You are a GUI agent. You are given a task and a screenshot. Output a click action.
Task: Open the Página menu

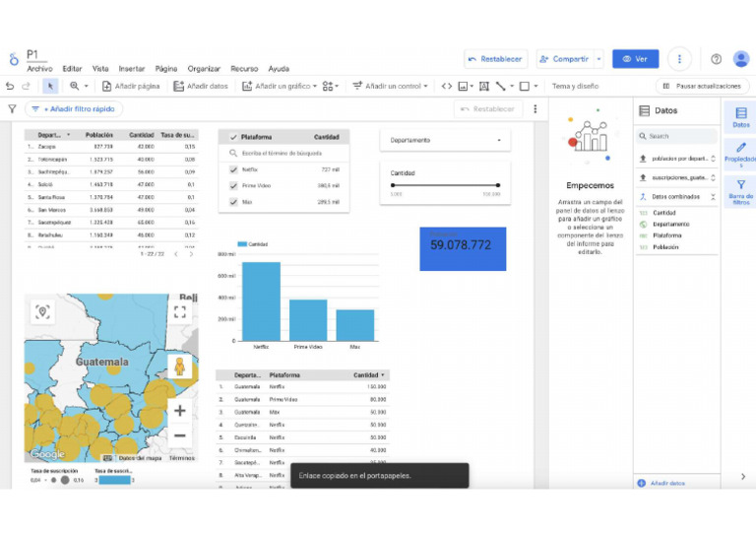tap(166, 69)
